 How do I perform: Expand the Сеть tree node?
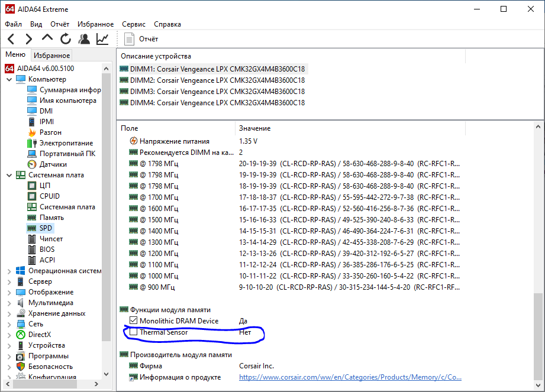point(9,324)
